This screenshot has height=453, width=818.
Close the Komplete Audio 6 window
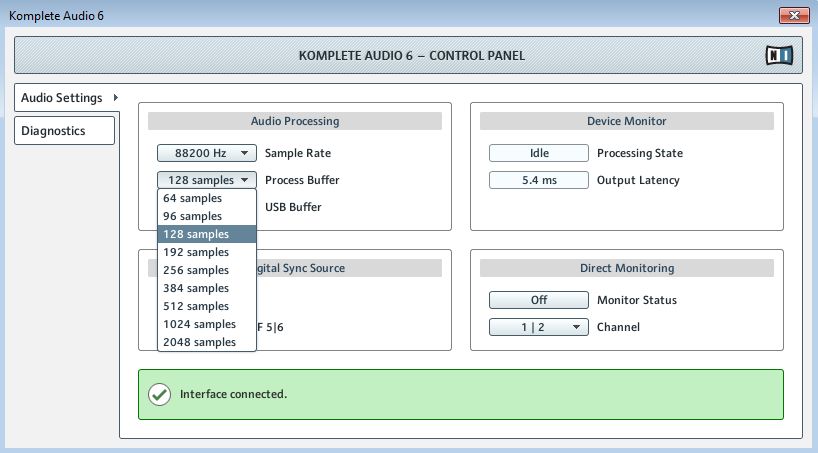(x=794, y=15)
